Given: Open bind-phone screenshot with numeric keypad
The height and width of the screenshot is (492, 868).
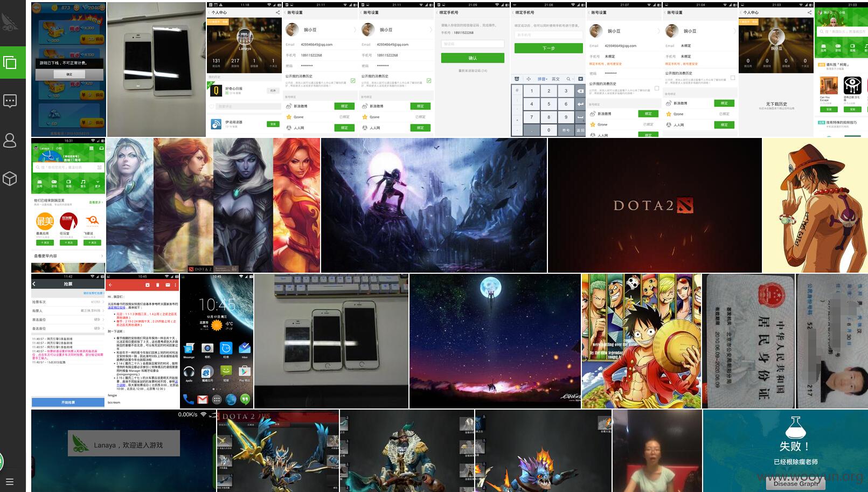Looking at the screenshot, I should tap(548, 70).
